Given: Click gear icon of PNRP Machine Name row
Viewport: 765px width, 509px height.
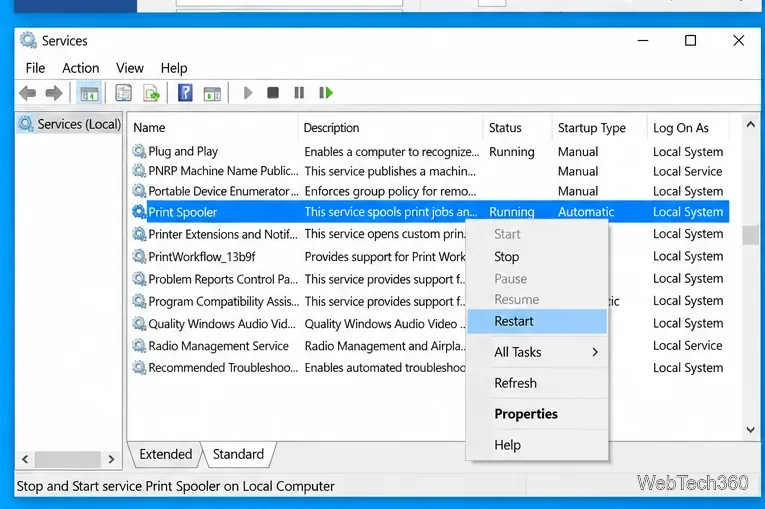Looking at the screenshot, I should point(139,171).
